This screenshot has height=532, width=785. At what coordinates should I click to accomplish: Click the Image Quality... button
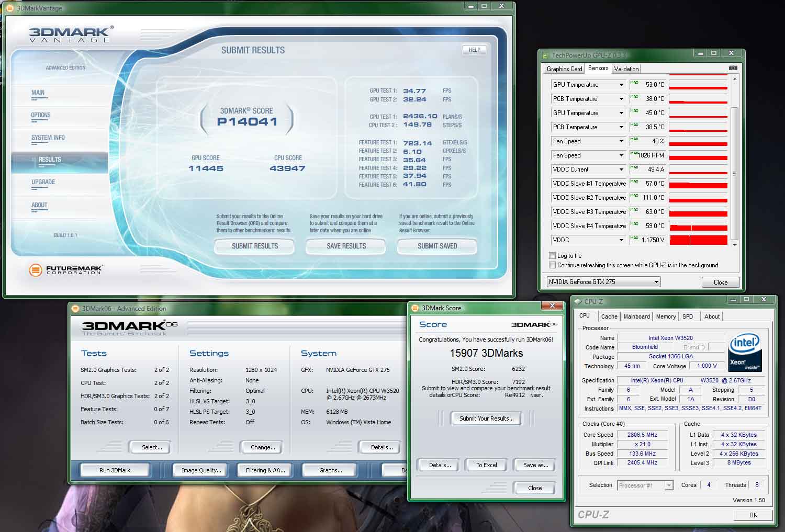(201, 470)
